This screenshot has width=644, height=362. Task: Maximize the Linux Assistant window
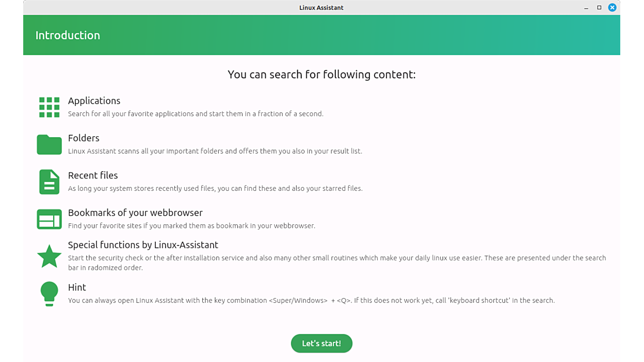[x=599, y=8]
